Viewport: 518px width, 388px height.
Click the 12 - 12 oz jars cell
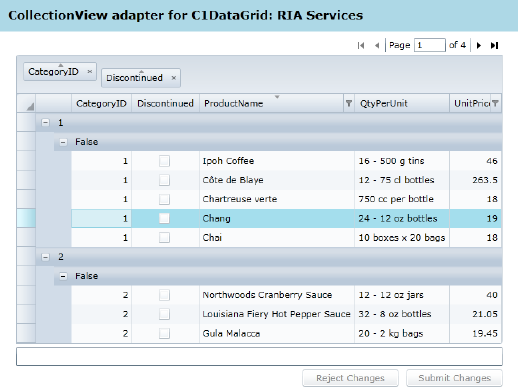coord(402,295)
